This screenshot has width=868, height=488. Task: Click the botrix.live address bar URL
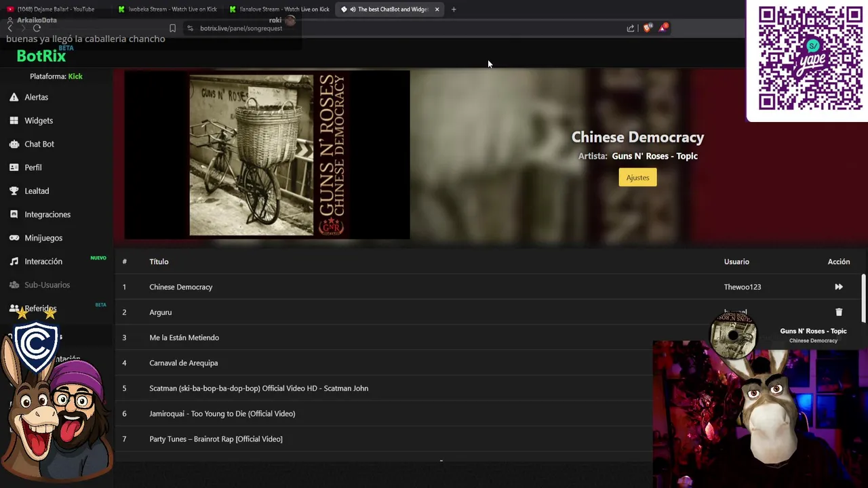tap(241, 28)
